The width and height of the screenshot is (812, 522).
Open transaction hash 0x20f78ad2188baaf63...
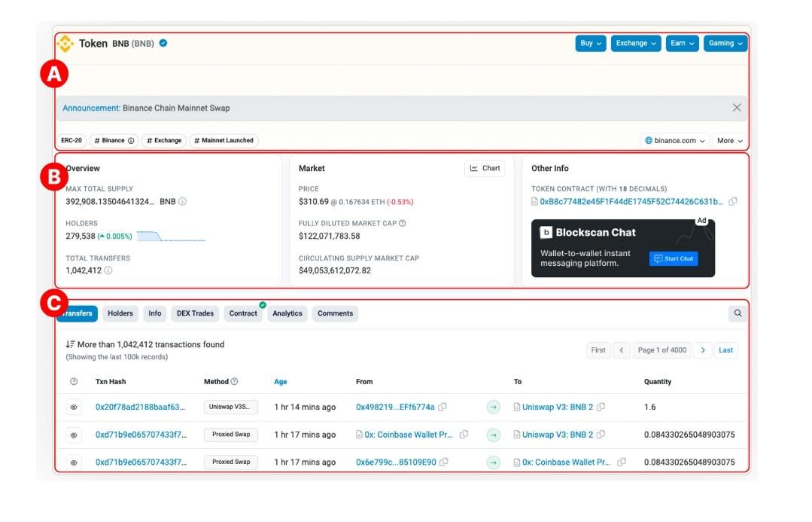[x=140, y=408]
